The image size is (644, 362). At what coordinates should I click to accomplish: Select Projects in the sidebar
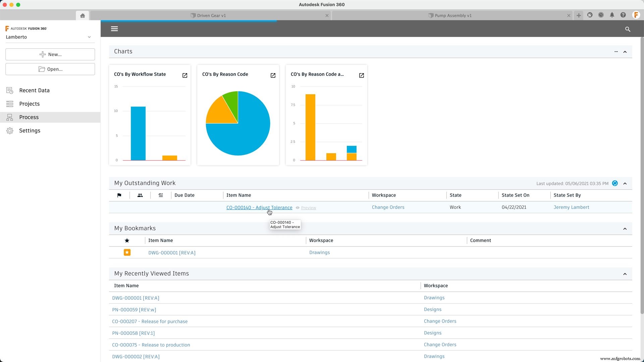click(30, 104)
